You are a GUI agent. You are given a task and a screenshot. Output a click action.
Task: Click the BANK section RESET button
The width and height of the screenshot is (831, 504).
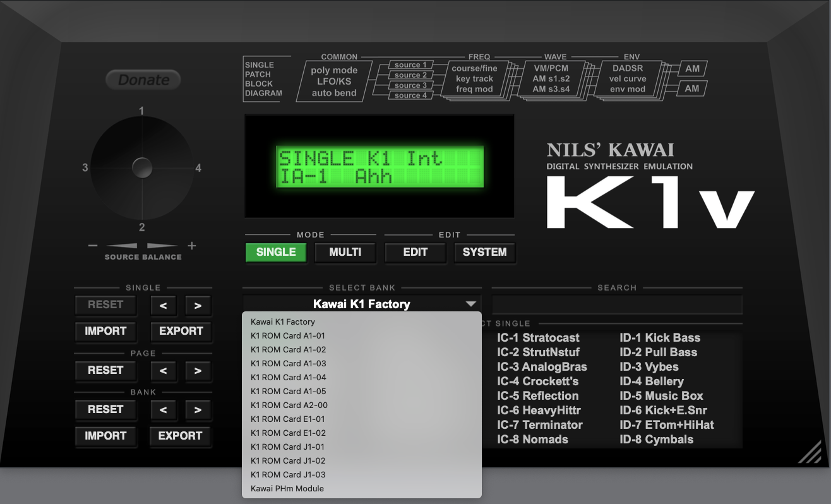tap(105, 410)
